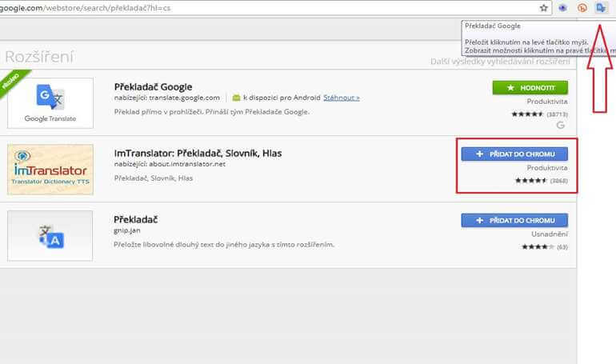The height and width of the screenshot is (364, 616).
Task: Open ImTranslator: Překladač, Slovník, Hlas title
Action: pyautogui.click(x=198, y=153)
